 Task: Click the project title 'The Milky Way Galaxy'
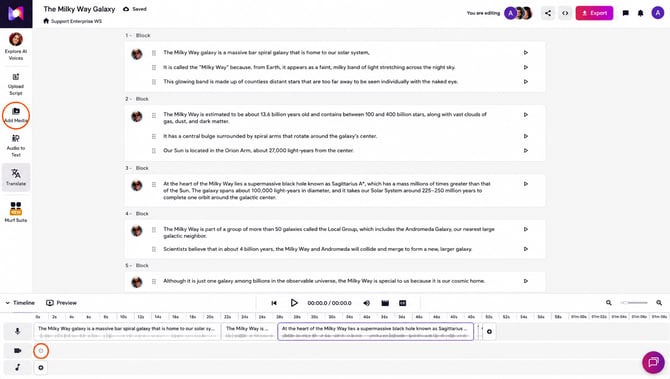[x=79, y=9]
